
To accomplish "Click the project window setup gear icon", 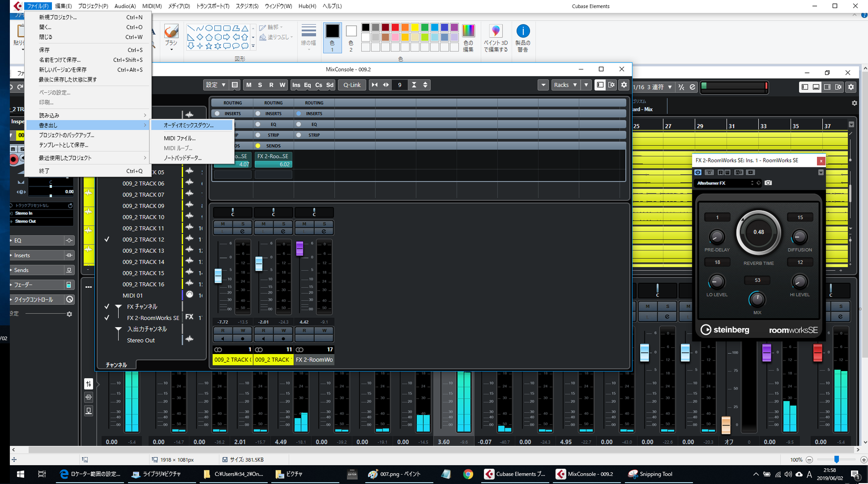I will click(x=851, y=87).
